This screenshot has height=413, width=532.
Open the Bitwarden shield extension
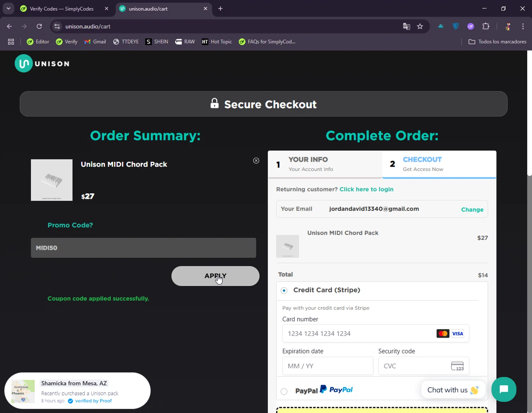click(456, 26)
